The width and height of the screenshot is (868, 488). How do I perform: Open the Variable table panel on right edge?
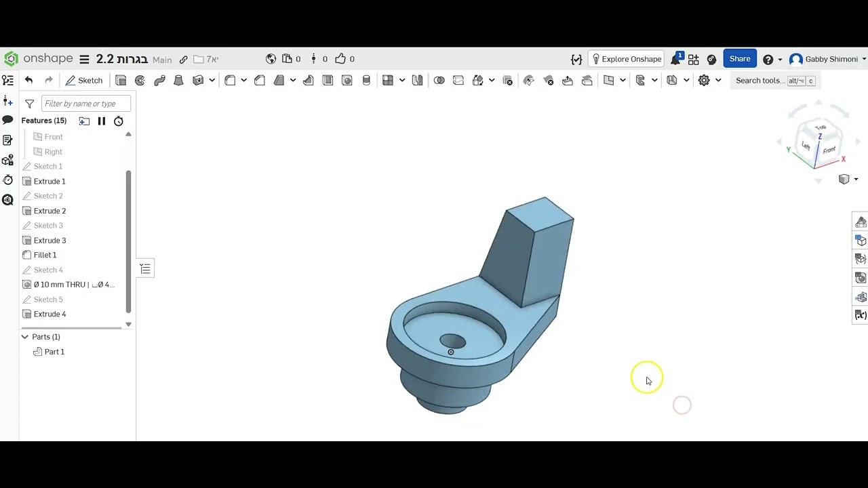(861, 315)
